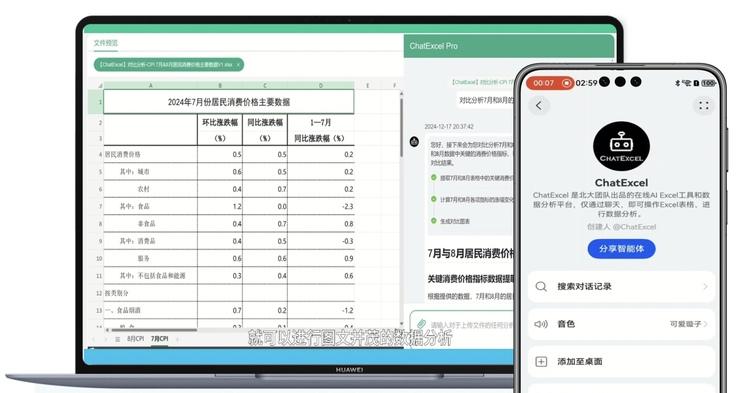Select column A header in the spreadsheet

pos(151,86)
